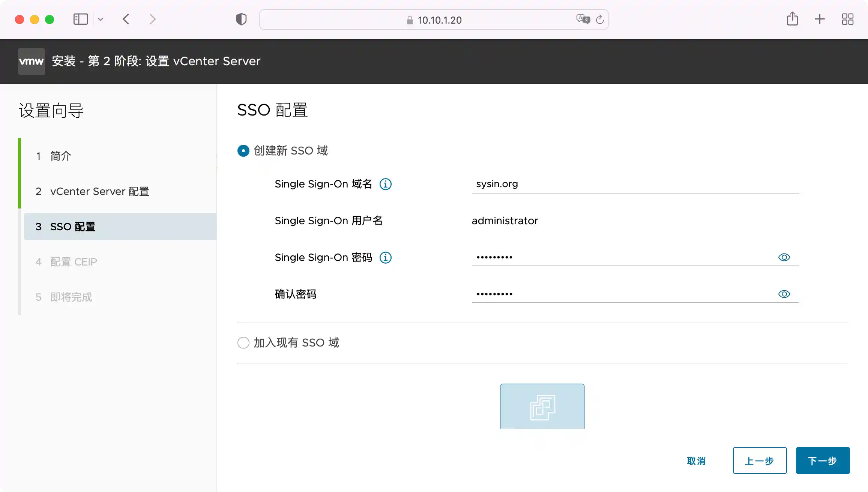Open the Safari share icon
This screenshot has height=492, width=868.
pyautogui.click(x=792, y=19)
